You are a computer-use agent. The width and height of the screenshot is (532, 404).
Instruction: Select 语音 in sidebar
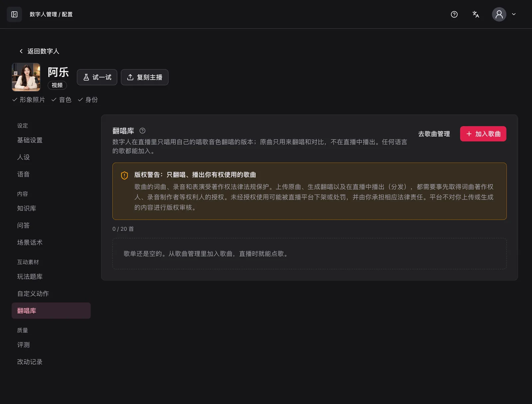pos(51,174)
